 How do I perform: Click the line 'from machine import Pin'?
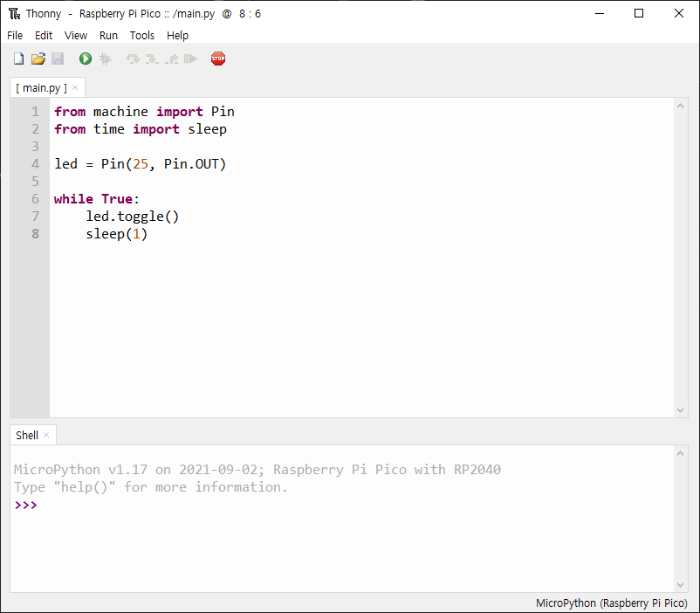[x=144, y=112]
